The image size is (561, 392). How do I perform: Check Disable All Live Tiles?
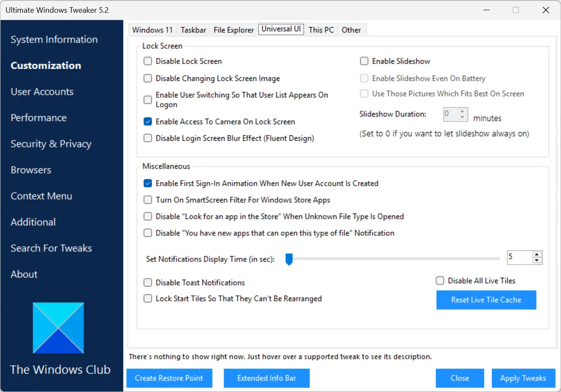point(440,280)
